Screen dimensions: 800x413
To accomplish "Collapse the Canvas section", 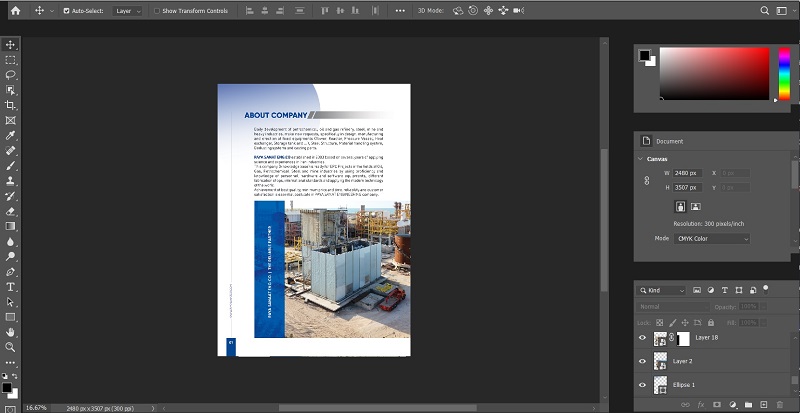I will click(640, 159).
